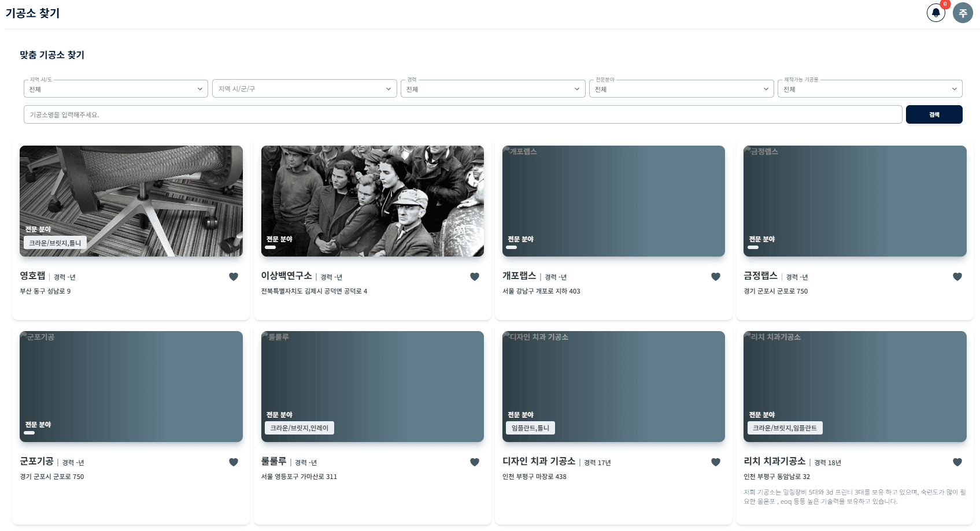Click the 리치 치과기공소 description paragraph
The image size is (980, 531).
[855, 497]
